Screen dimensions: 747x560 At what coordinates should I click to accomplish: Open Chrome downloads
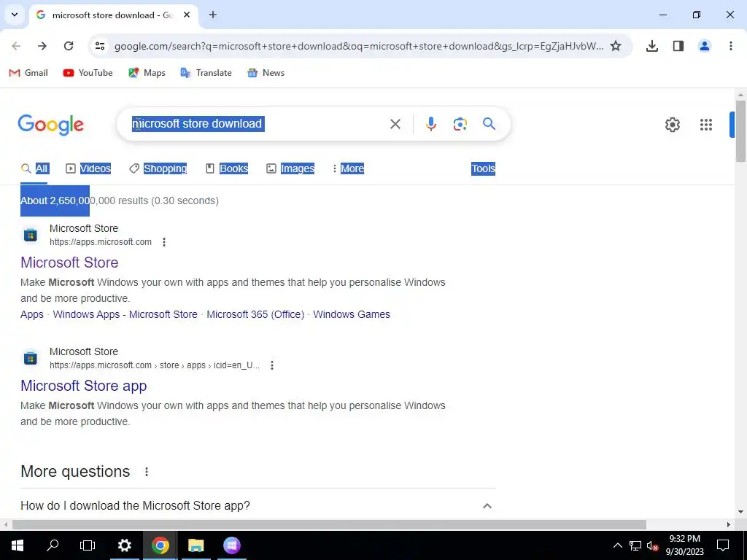point(651,46)
